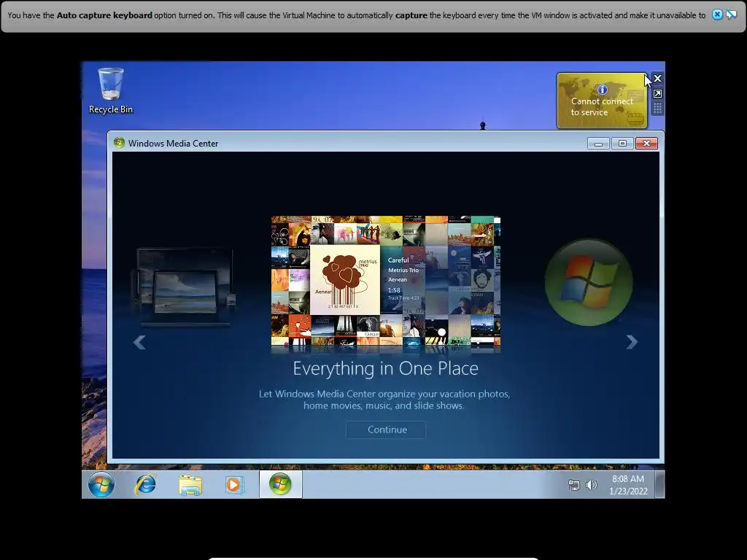Click the green Windows Media Center orb
747x560 pixels.
(x=589, y=282)
